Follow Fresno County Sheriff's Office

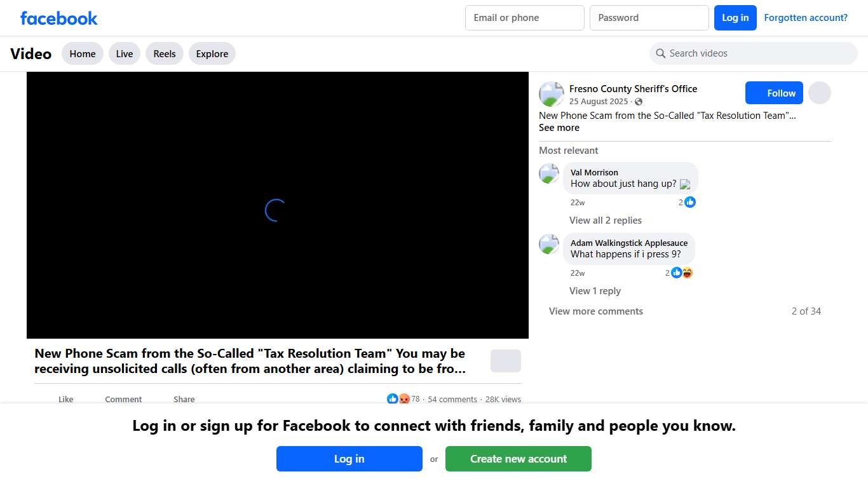click(x=774, y=93)
